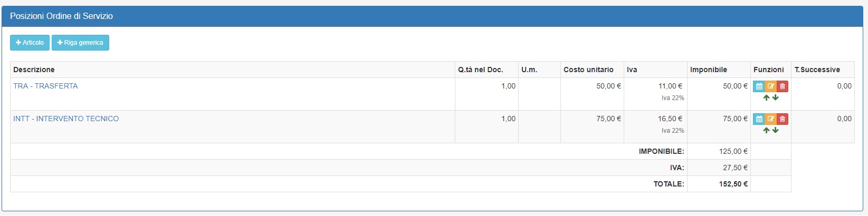Move TRA - TRASFERTA row down
The width and height of the screenshot is (868, 216).
[776, 98]
